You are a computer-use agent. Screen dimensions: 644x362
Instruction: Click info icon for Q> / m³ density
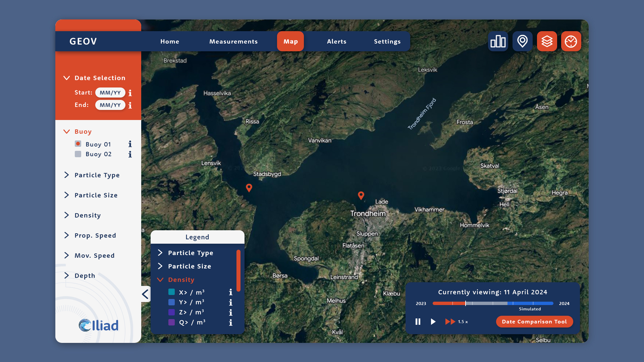pos(230,322)
